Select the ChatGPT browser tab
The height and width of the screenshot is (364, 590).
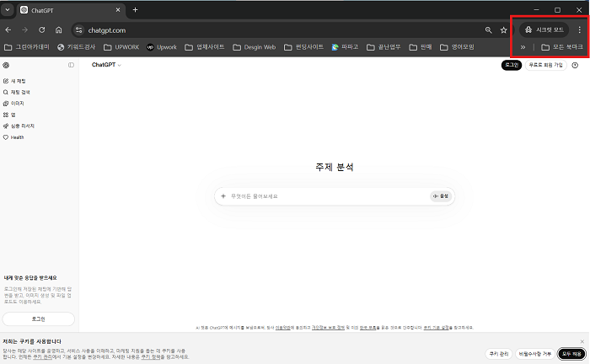click(70, 10)
